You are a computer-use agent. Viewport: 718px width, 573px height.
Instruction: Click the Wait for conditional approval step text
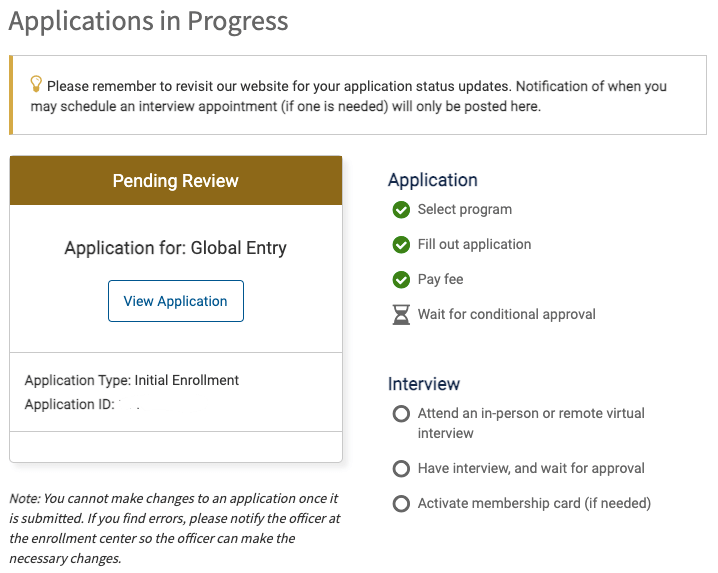tap(506, 314)
